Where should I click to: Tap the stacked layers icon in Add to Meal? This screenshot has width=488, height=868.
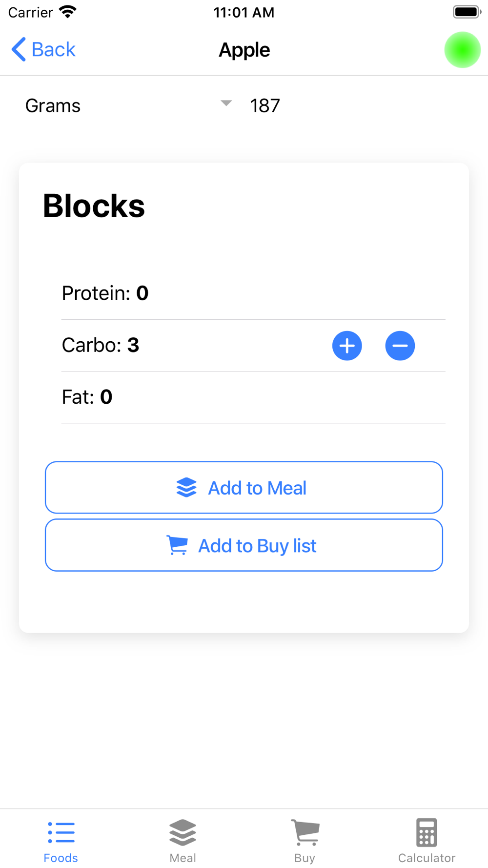186,487
